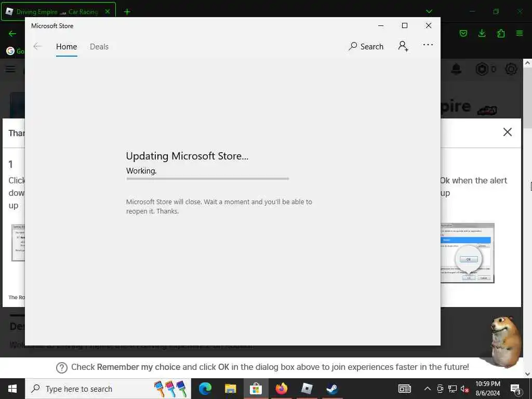
Task: Open the Robux balance icon
Action: pos(482,69)
